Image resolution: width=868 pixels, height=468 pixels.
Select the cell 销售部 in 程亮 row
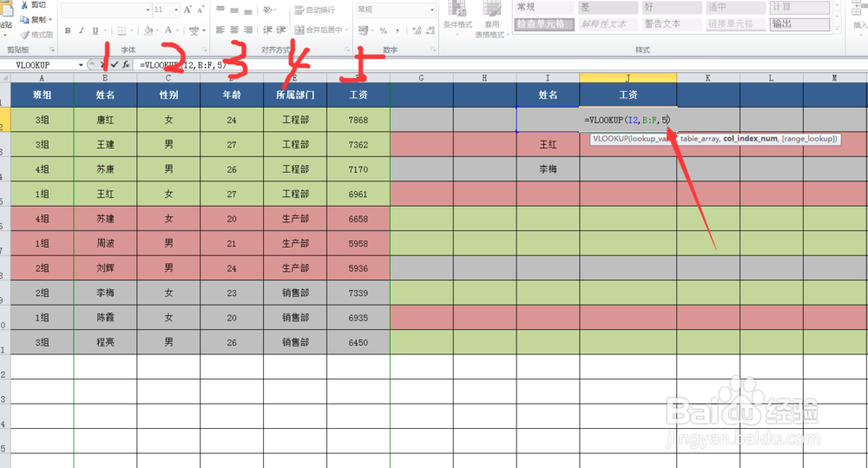coord(295,342)
